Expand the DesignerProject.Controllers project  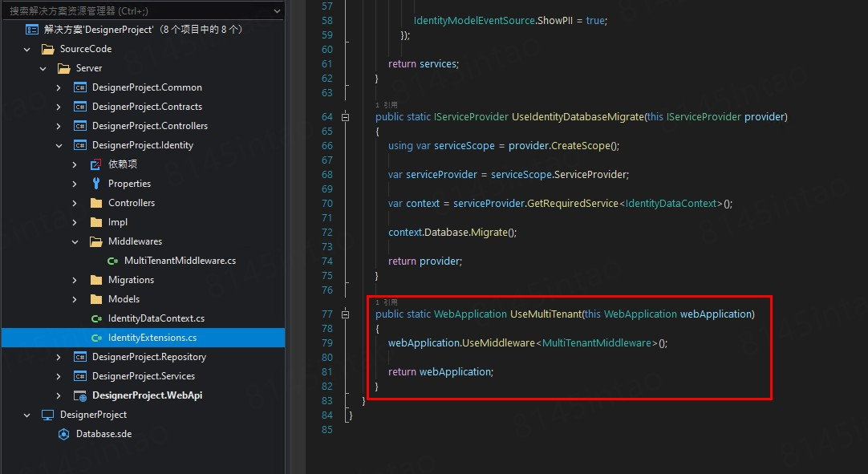coord(59,126)
